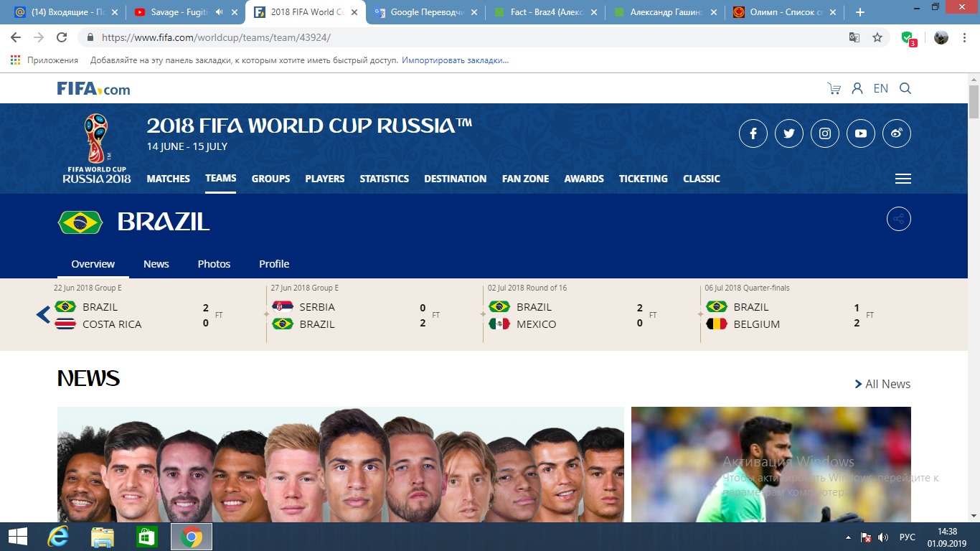Open the GROUPS menu item
The width and height of the screenshot is (980, 551).
[x=270, y=179]
